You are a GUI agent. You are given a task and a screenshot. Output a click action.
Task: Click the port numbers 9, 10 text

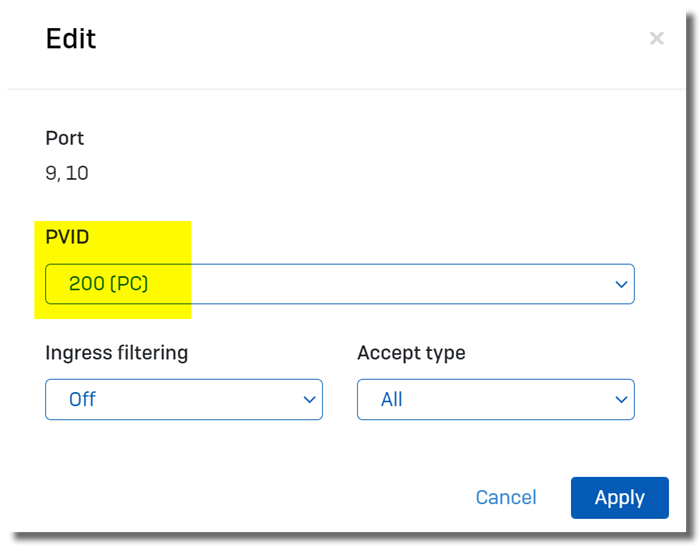pyautogui.click(x=67, y=173)
